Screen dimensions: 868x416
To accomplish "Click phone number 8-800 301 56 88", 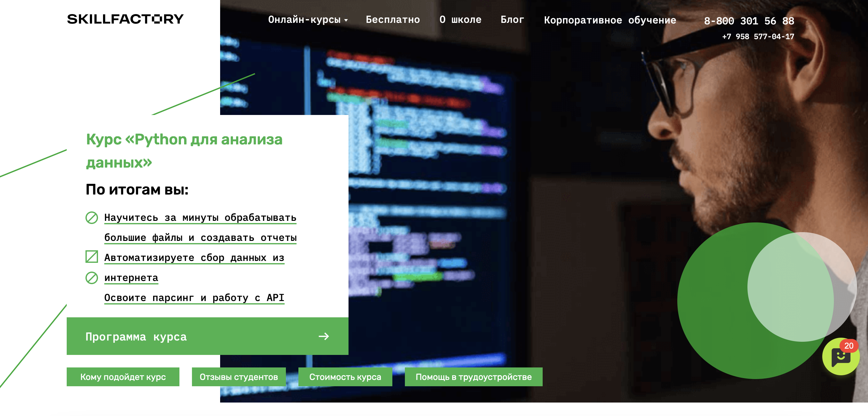I will click(x=749, y=21).
